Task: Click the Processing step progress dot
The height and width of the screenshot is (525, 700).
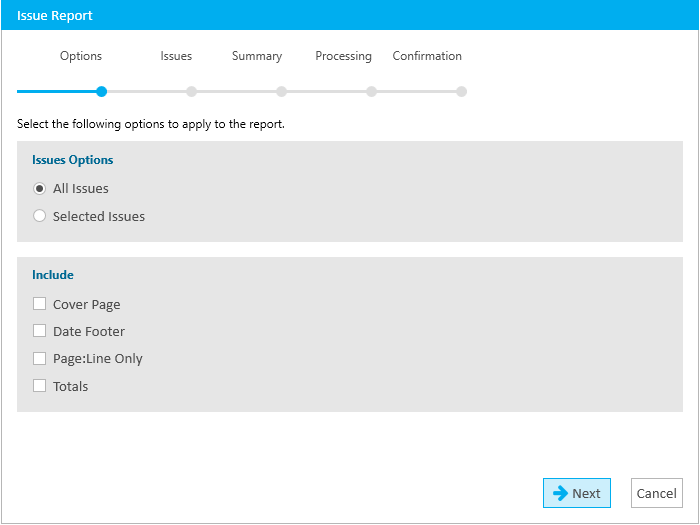Action: 371,92
